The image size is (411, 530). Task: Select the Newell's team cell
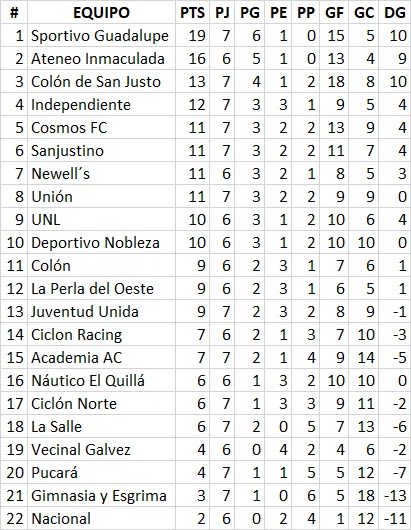[x=101, y=173]
